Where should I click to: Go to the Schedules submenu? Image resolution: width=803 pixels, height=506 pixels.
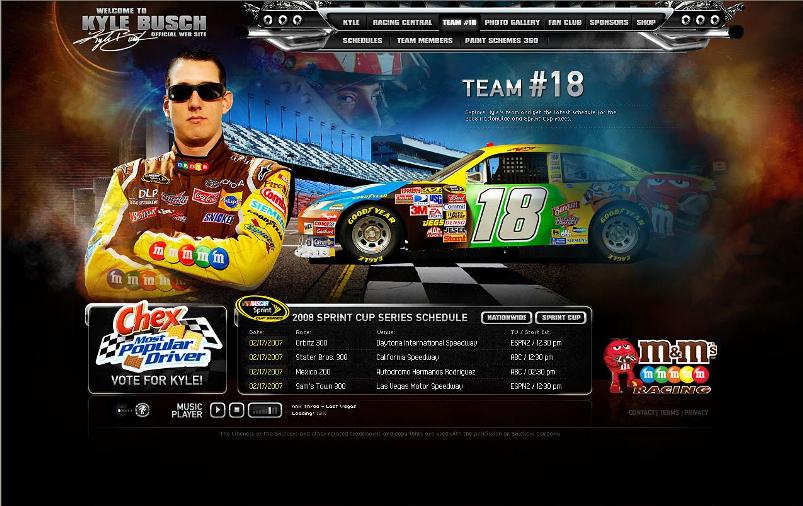click(x=363, y=40)
